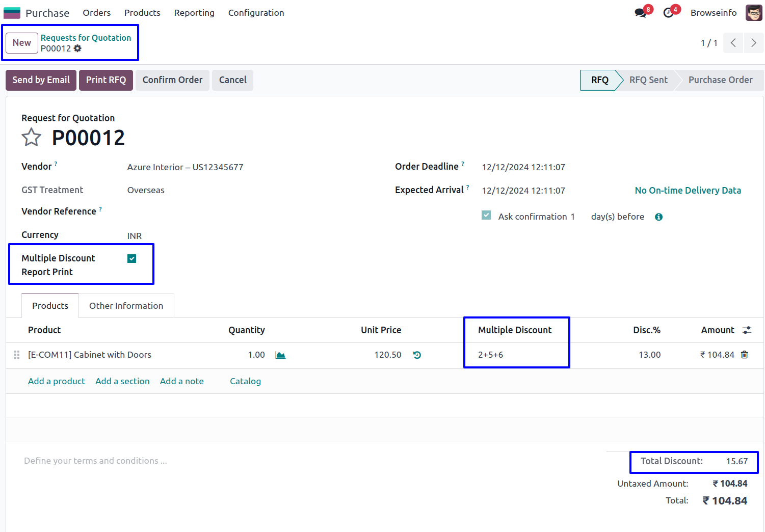Click the ask confirmation info icon

click(x=658, y=217)
